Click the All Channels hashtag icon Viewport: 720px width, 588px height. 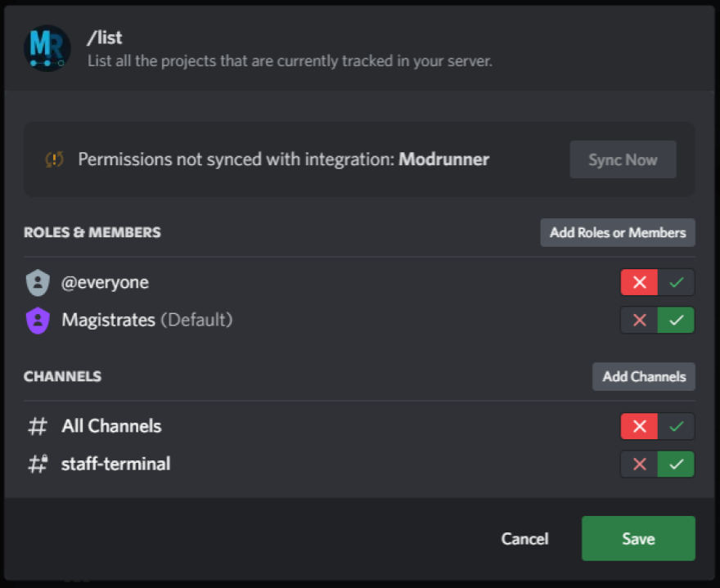38,427
